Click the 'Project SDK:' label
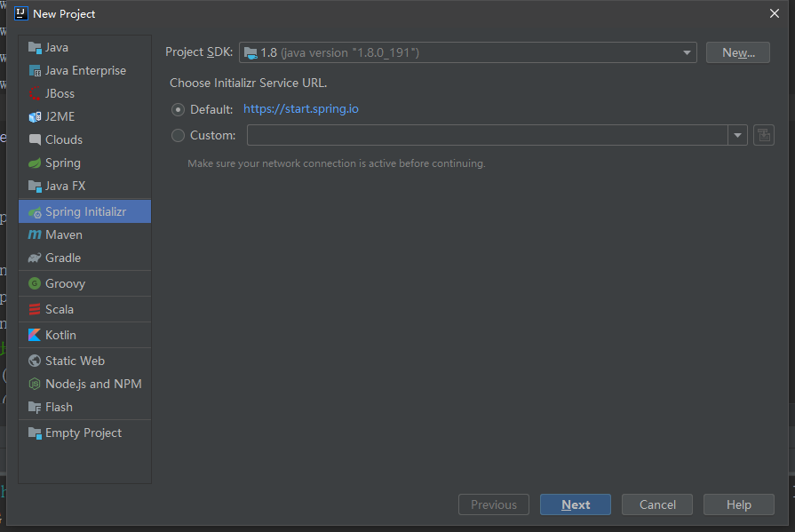795x532 pixels. 199,52
